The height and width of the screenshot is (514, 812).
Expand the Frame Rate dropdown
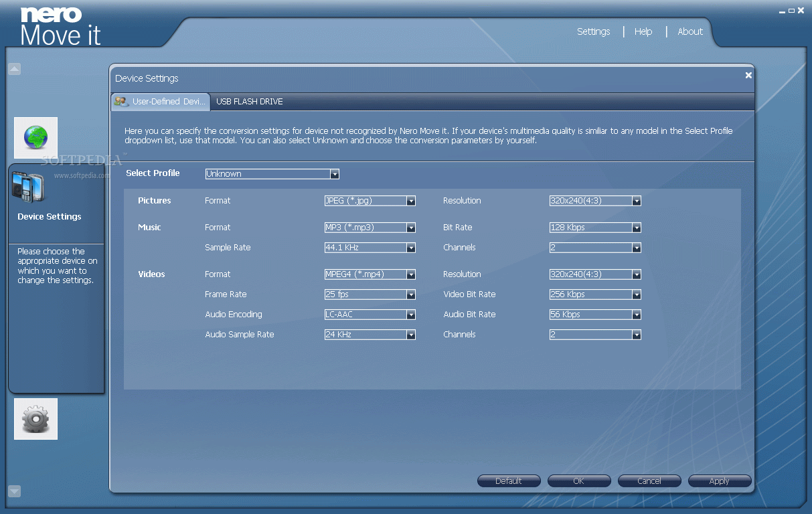pos(370,294)
